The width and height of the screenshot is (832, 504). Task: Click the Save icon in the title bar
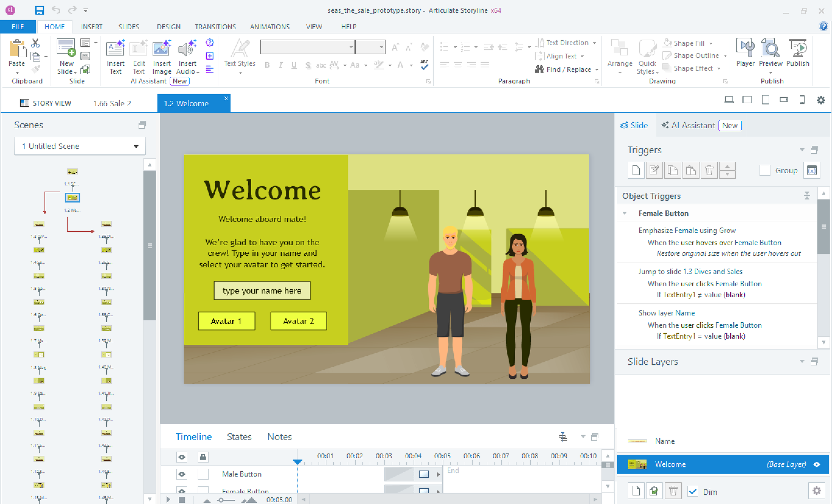[40, 10]
